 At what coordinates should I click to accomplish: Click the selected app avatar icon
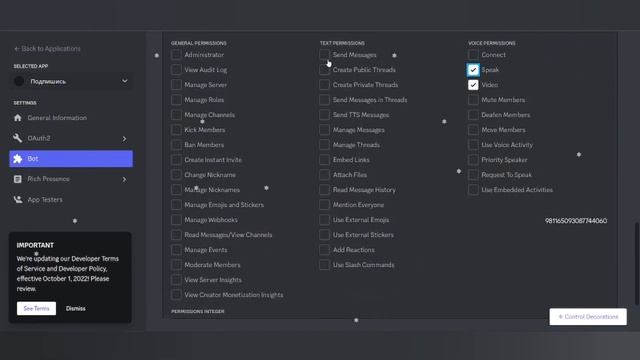[19, 81]
